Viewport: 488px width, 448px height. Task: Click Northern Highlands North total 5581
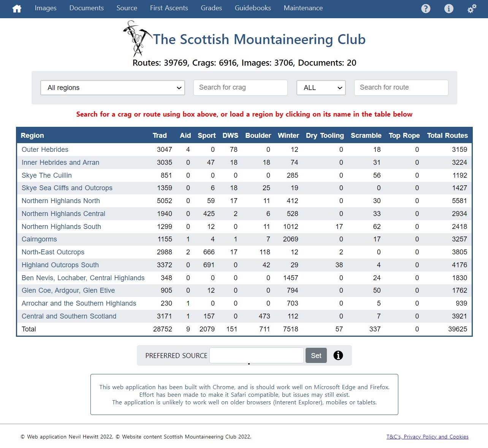(459, 201)
